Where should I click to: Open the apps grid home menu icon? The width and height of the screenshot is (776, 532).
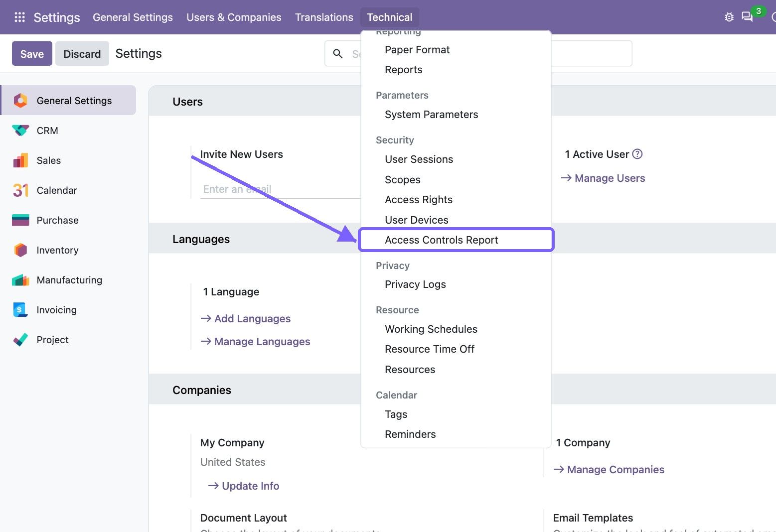coord(19,17)
